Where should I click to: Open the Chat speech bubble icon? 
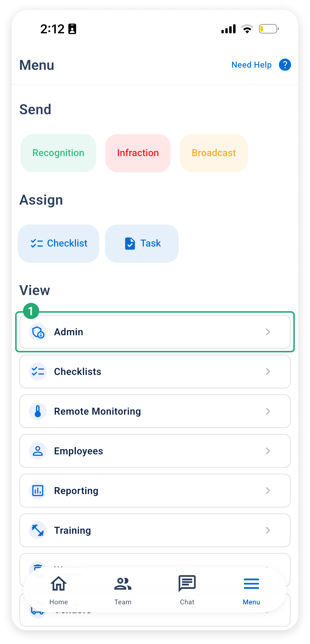(x=187, y=583)
